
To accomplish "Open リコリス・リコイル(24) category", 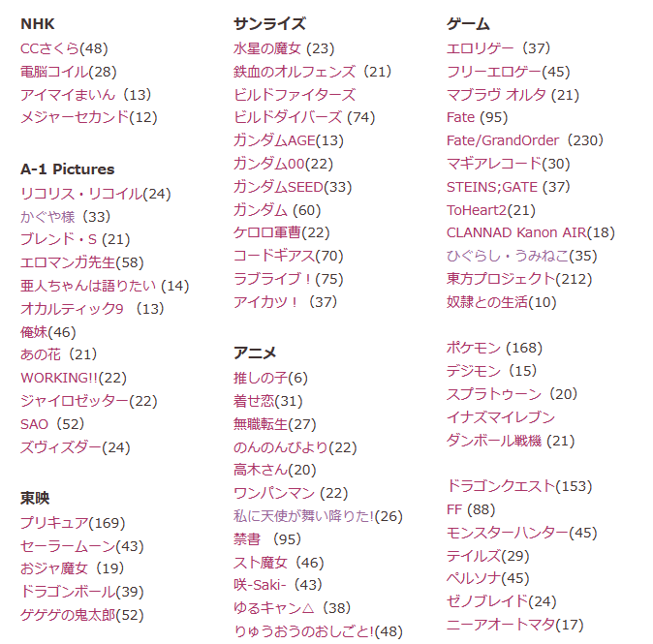I will pyautogui.click(x=95, y=194).
